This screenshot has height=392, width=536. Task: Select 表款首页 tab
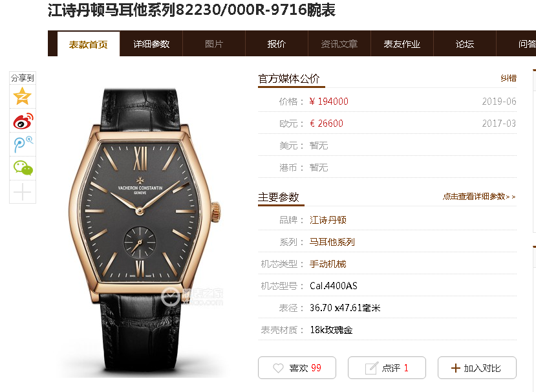89,44
